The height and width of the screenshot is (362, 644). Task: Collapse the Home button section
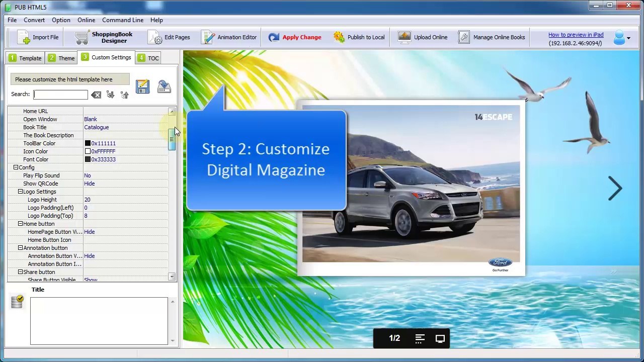click(20, 224)
